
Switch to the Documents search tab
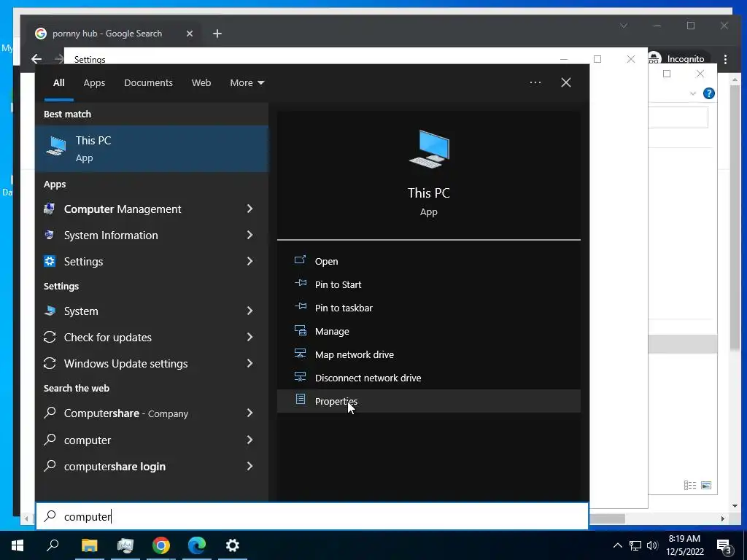coord(148,82)
